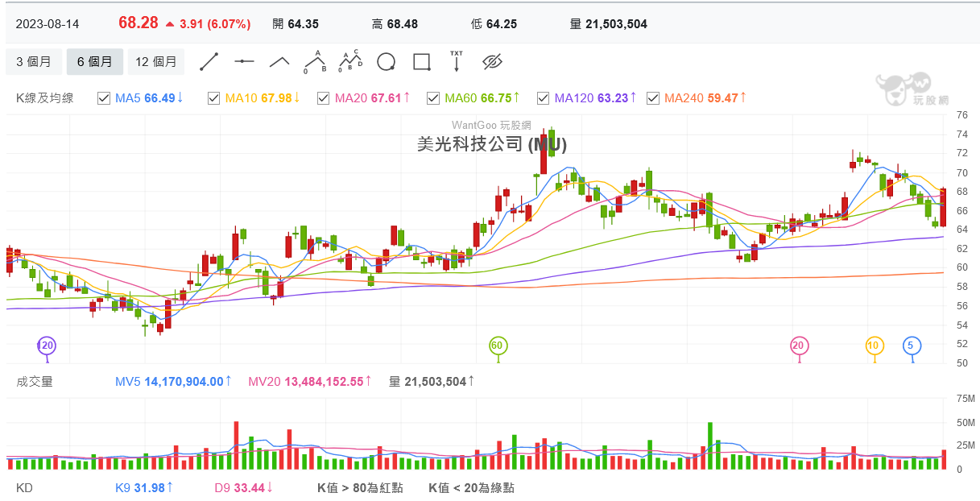Click the purple 120 period marker
980x501 pixels.
pos(47,346)
